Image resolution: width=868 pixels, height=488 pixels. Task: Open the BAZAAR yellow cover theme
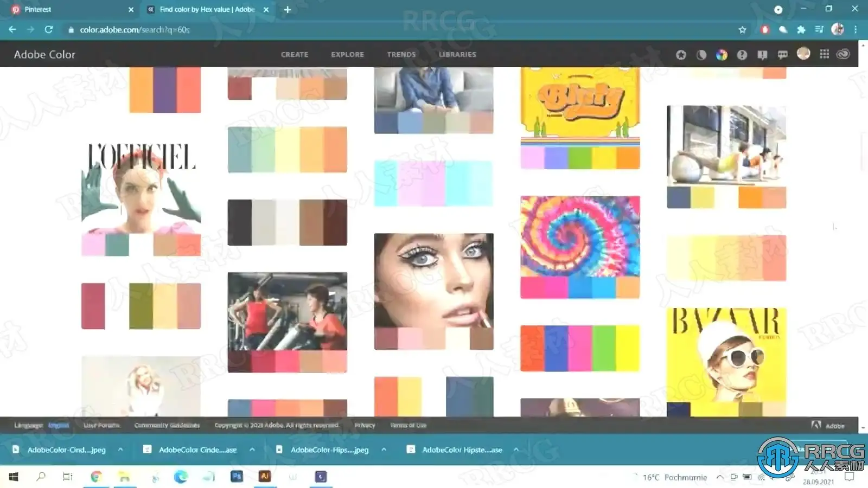726,362
